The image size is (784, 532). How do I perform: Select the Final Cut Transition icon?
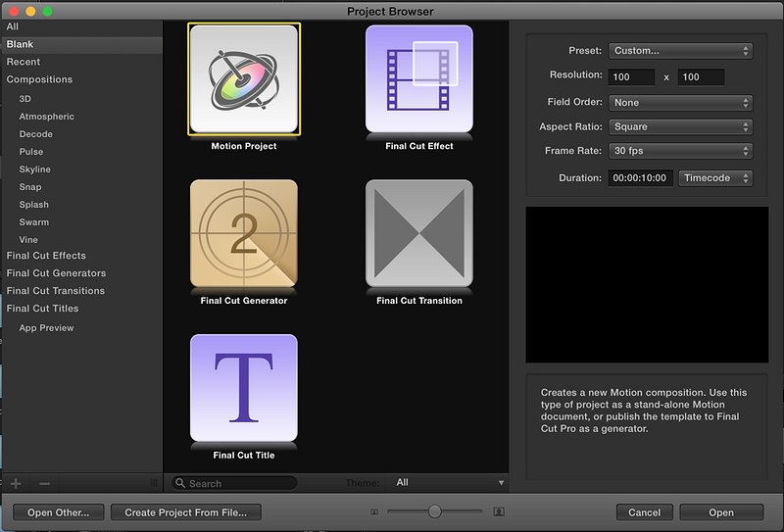click(419, 233)
